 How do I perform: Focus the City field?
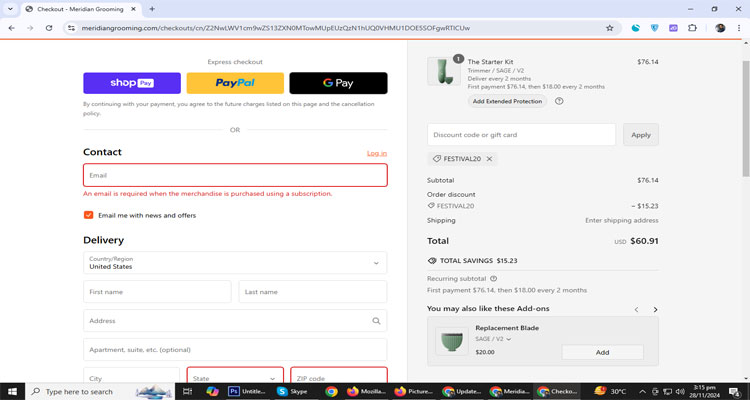pyautogui.click(x=132, y=376)
